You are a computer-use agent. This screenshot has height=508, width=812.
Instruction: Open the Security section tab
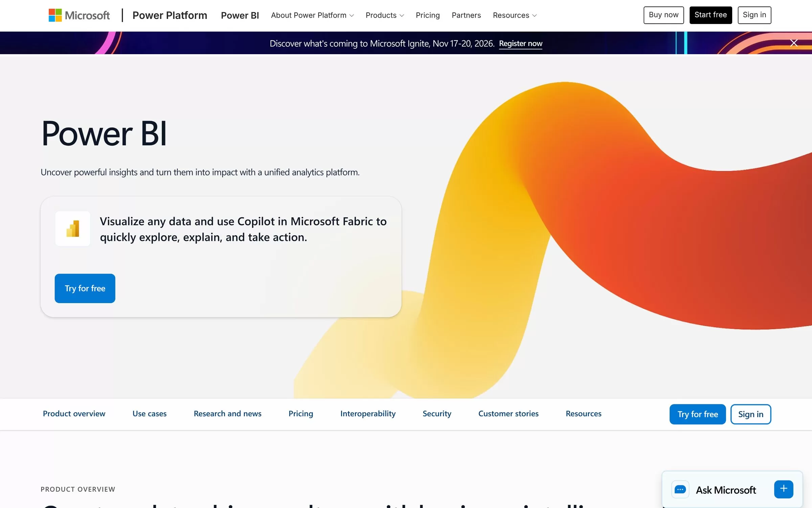437,414
